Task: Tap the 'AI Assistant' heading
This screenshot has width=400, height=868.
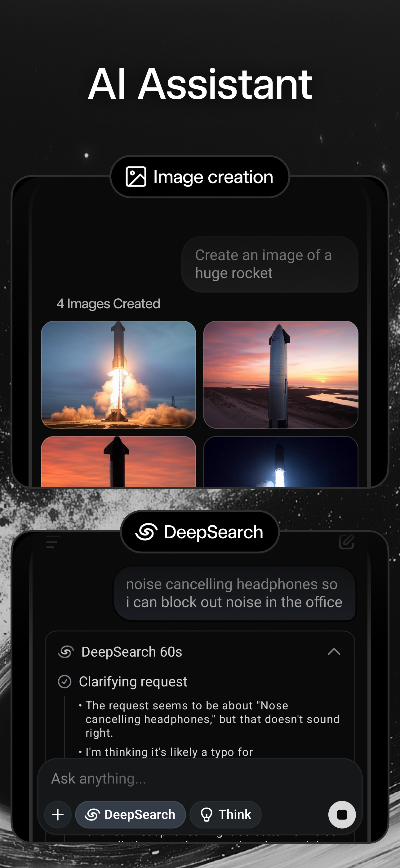Action: (x=200, y=84)
